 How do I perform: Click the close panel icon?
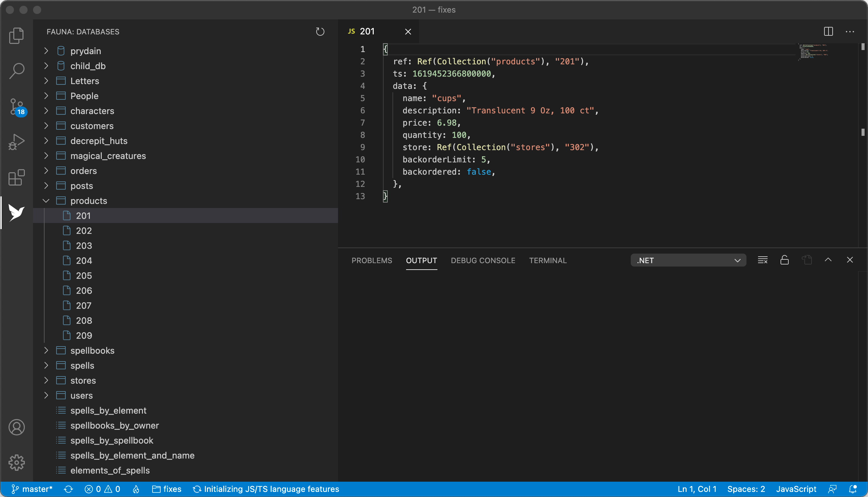(x=850, y=260)
